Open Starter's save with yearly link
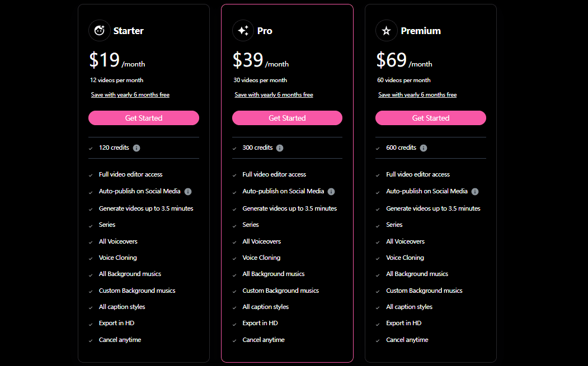Viewport: 588px width, 366px height. click(130, 95)
